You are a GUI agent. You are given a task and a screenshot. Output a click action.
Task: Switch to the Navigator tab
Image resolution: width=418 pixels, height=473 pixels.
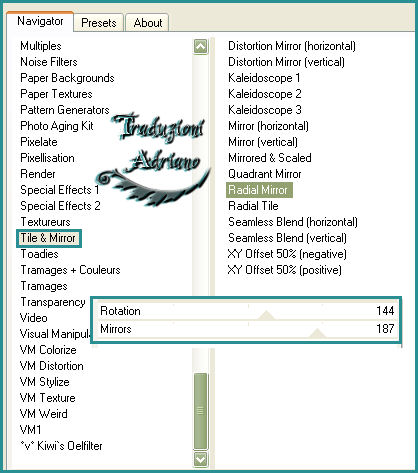(x=40, y=21)
